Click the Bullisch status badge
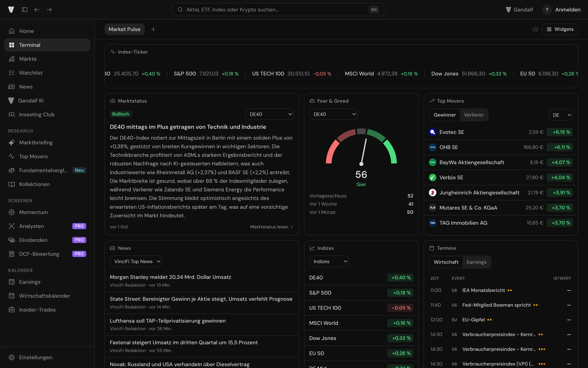 [x=121, y=114]
